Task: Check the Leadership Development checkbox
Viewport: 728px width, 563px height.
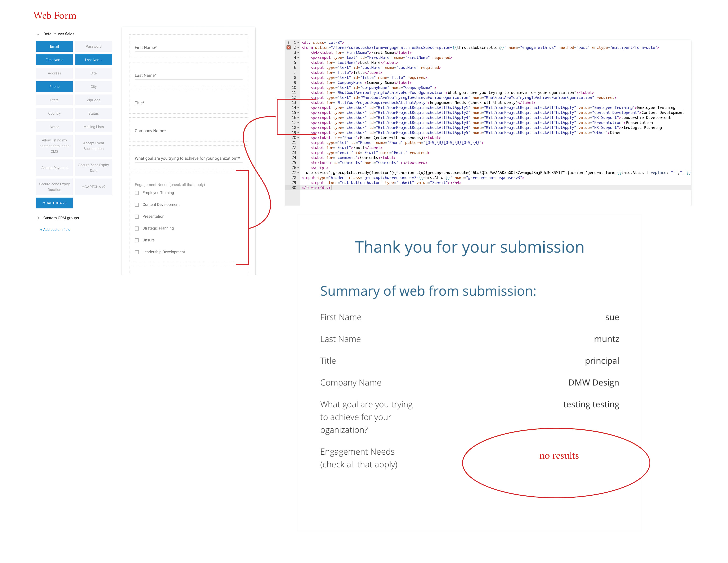Action: [x=137, y=252]
